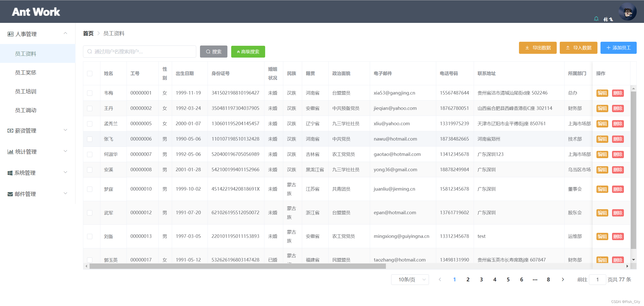
Task: Click the 系统管理 windows icon
Action: [x=10, y=173]
